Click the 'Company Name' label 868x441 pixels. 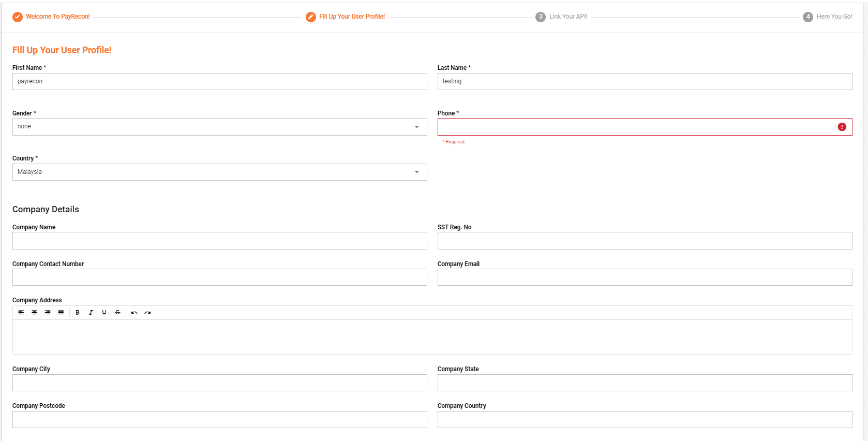click(x=34, y=227)
